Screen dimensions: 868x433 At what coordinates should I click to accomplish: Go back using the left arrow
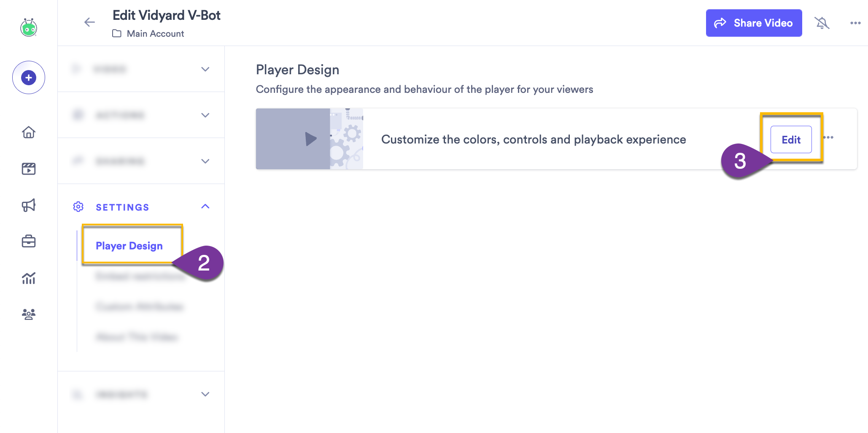tap(89, 22)
